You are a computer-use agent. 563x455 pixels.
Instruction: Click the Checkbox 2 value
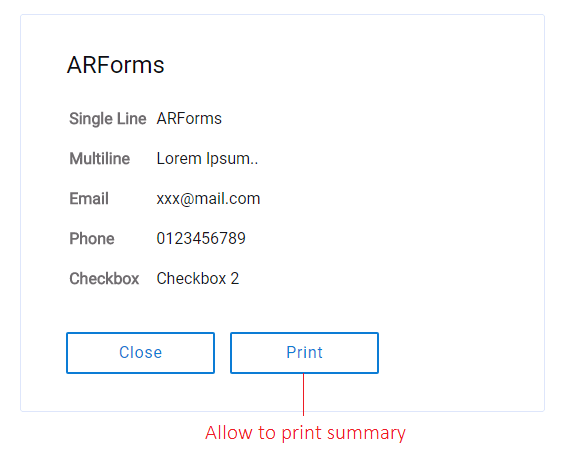[x=198, y=278]
